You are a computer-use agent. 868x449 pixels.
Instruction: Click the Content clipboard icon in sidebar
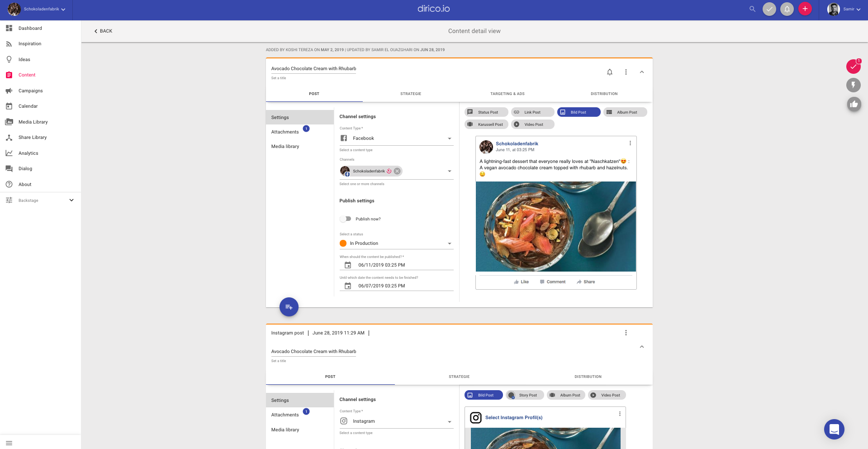pos(9,75)
